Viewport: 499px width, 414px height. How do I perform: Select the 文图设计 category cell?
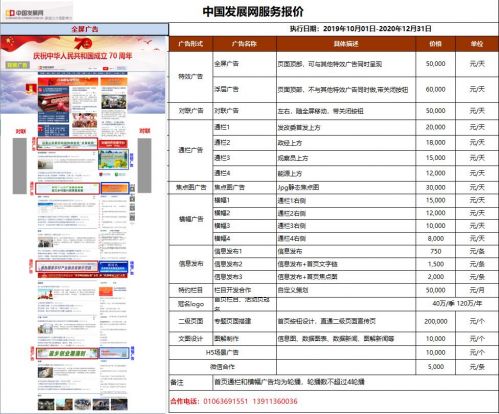(191, 339)
